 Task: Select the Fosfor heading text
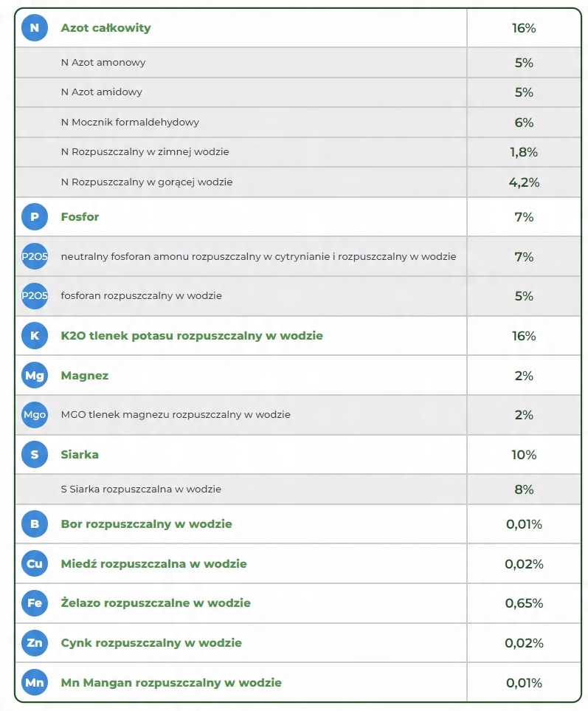[x=80, y=217]
